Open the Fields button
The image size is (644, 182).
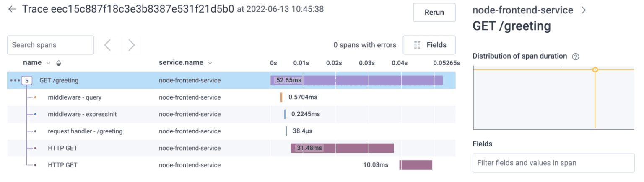429,45
